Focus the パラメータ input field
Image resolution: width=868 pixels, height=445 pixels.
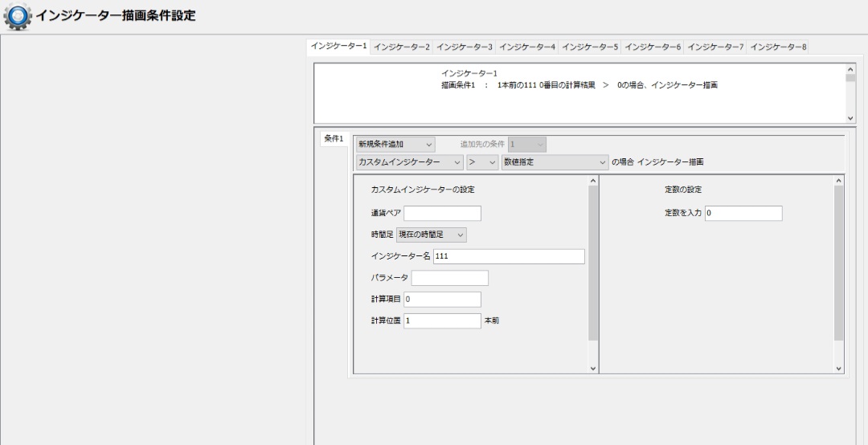point(449,278)
